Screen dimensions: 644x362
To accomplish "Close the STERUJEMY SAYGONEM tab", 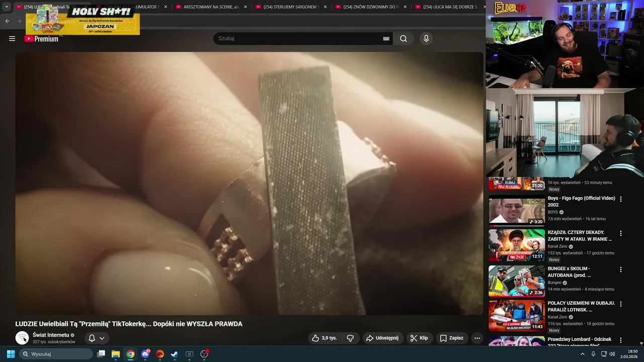I will coord(325,7).
